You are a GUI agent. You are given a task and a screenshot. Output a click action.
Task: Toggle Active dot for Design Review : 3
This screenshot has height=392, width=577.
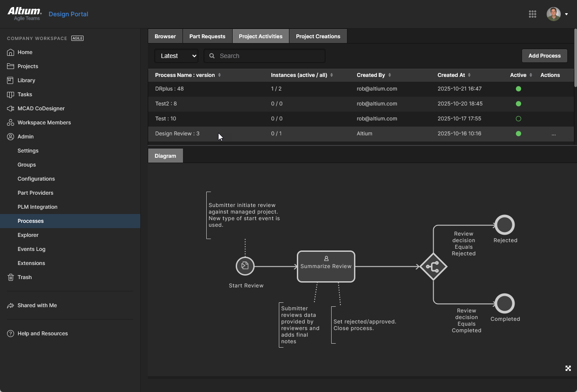(x=518, y=134)
